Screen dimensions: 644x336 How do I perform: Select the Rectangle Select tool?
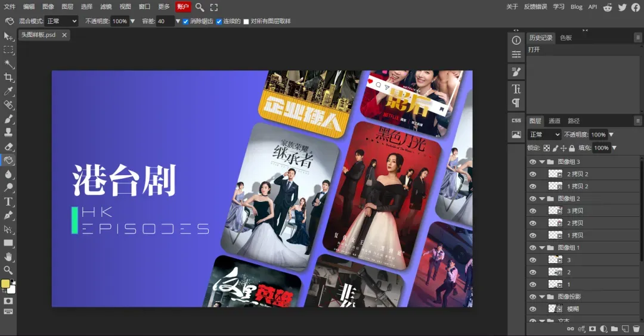[x=8, y=50]
